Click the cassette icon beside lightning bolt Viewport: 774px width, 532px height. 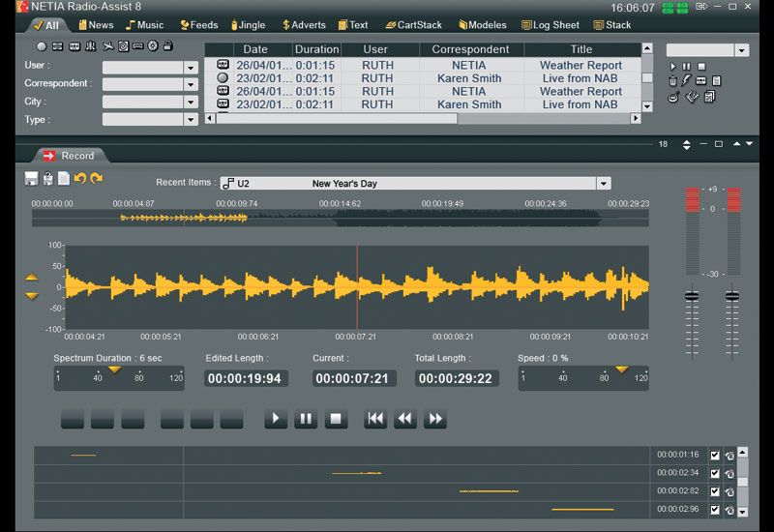click(x=700, y=81)
